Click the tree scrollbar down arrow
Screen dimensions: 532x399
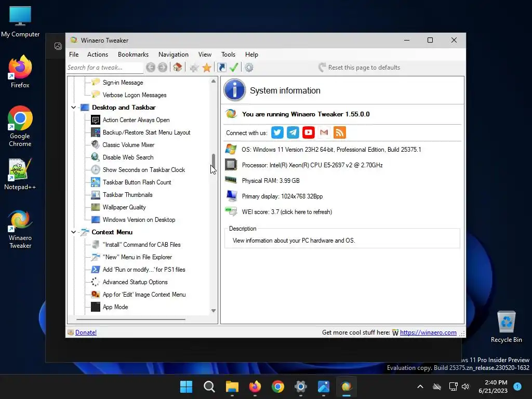click(214, 311)
